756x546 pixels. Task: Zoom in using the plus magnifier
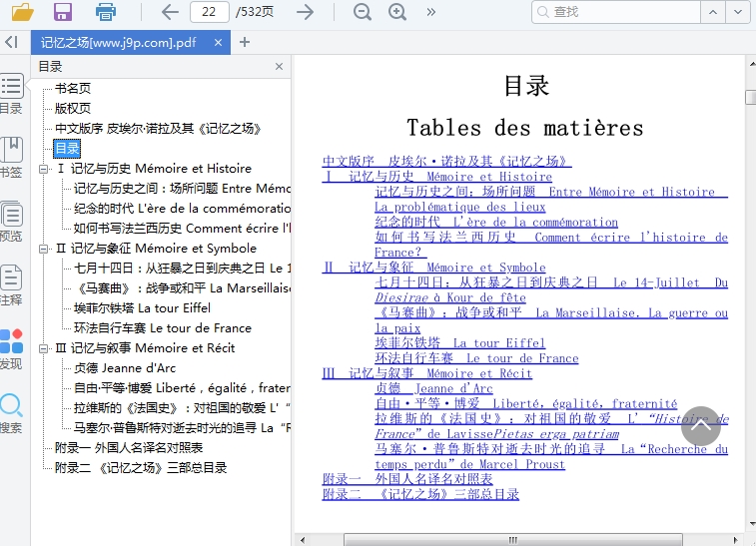(x=397, y=12)
